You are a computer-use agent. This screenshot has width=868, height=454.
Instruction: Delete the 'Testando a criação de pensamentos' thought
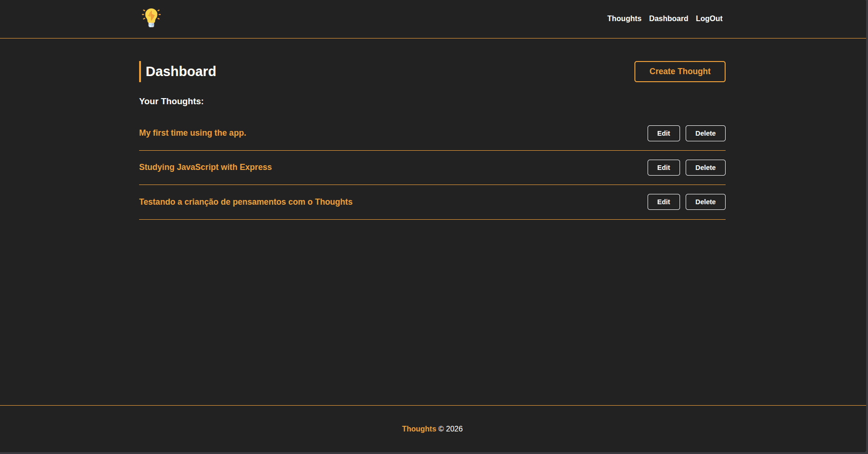coord(705,202)
